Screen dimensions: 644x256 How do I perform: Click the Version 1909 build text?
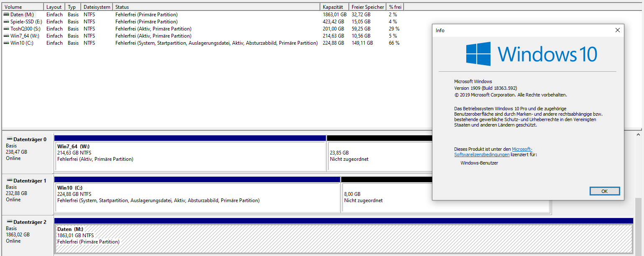click(486, 89)
